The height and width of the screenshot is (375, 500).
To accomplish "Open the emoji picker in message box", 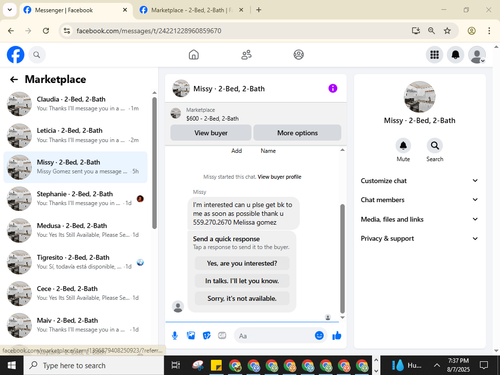I will click(x=319, y=335).
